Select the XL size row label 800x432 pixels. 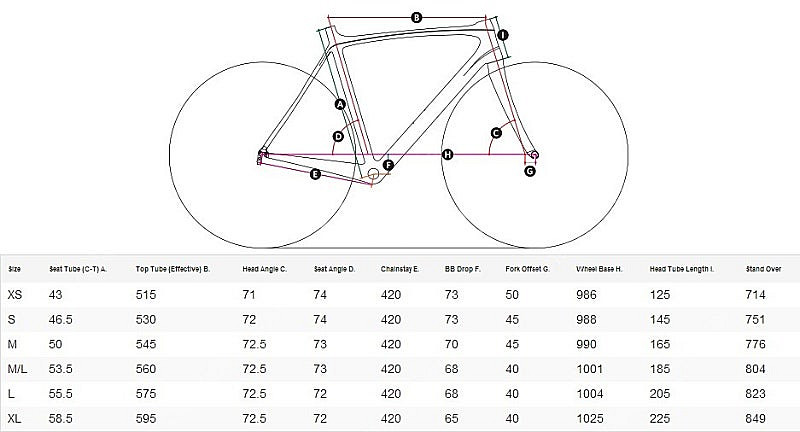pyautogui.click(x=15, y=419)
